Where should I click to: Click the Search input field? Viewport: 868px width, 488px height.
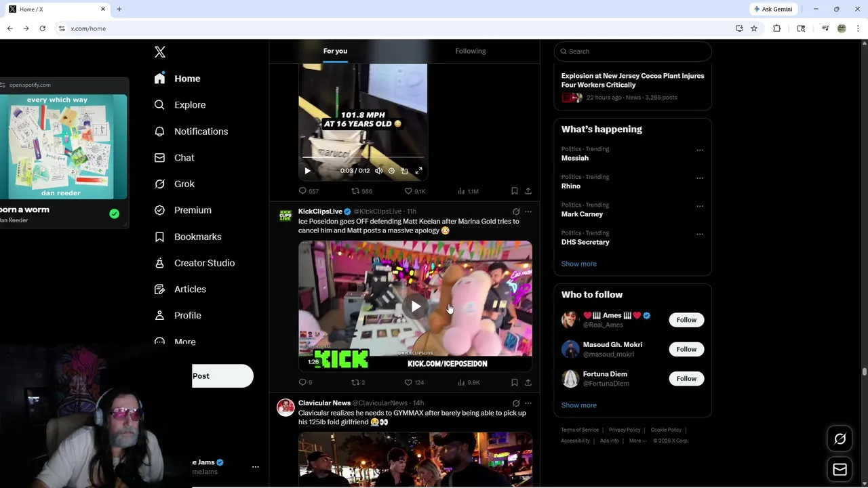click(632, 52)
